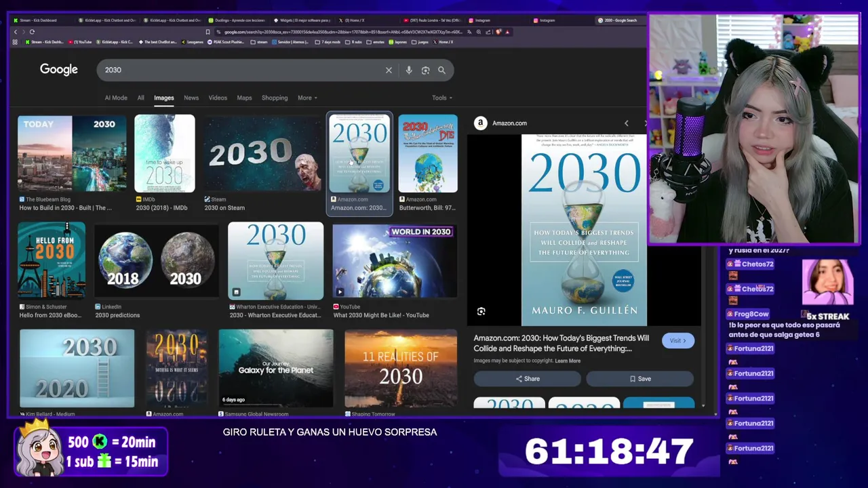Switch to the Widgets browser tab
Viewport: 868px width, 488px height.
[302, 20]
